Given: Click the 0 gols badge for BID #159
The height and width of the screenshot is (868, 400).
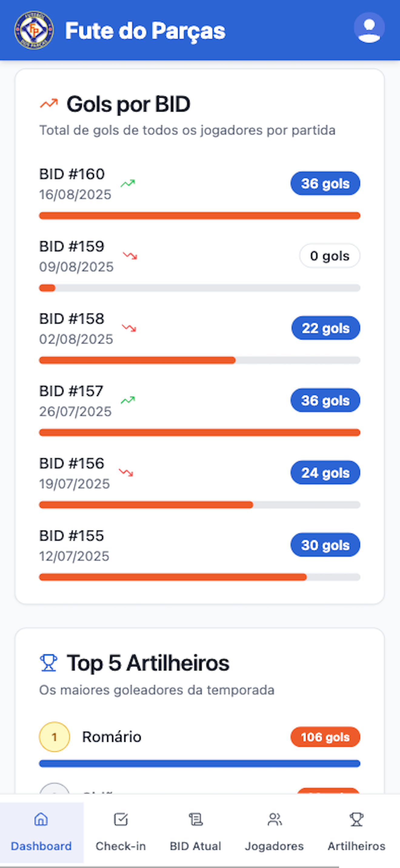Looking at the screenshot, I should [x=329, y=256].
